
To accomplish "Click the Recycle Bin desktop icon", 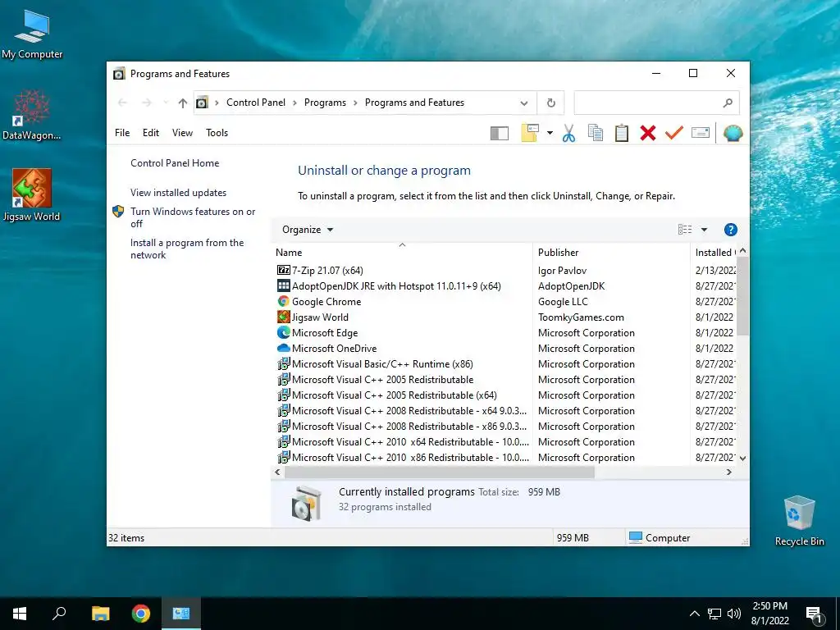I will click(x=799, y=521).
